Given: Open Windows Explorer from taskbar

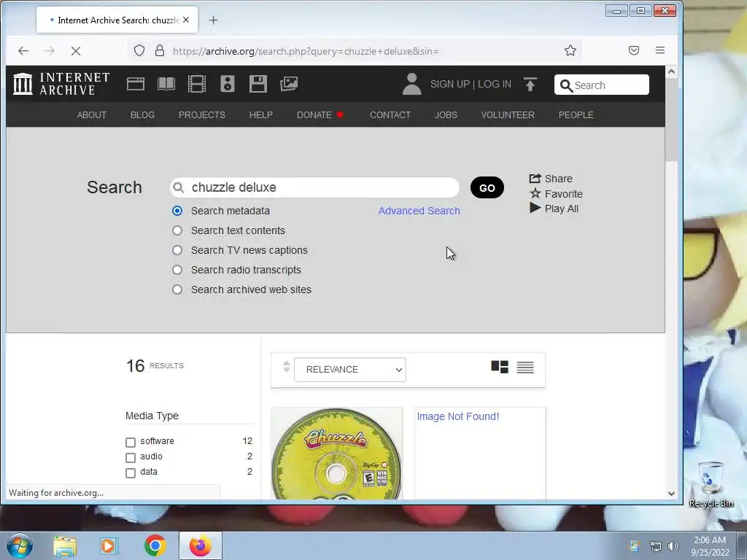Looking at the screenshot, I should tap(65, 545).
